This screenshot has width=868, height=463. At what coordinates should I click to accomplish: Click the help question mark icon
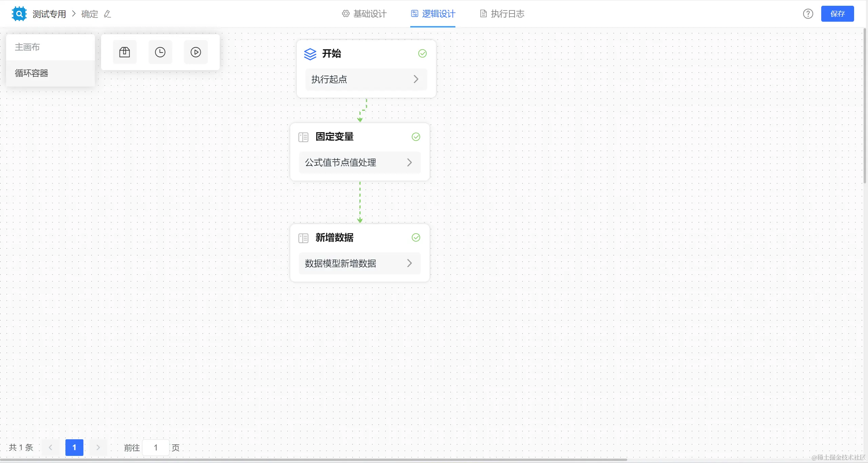[x=808, y=14]
